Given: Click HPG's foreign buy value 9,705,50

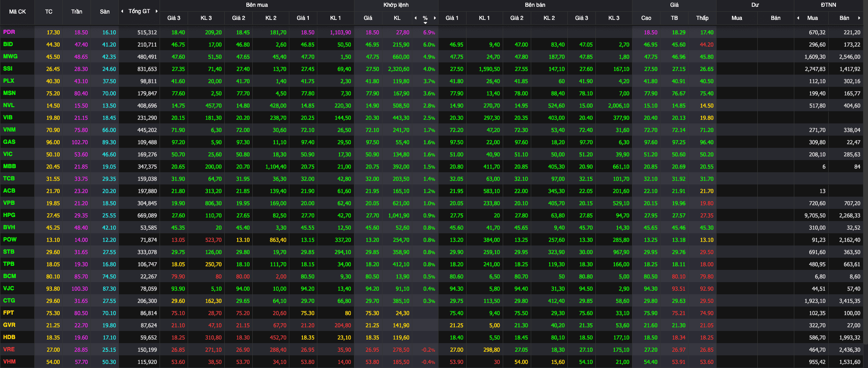Looking at the screenshot, I should point(815,216).
